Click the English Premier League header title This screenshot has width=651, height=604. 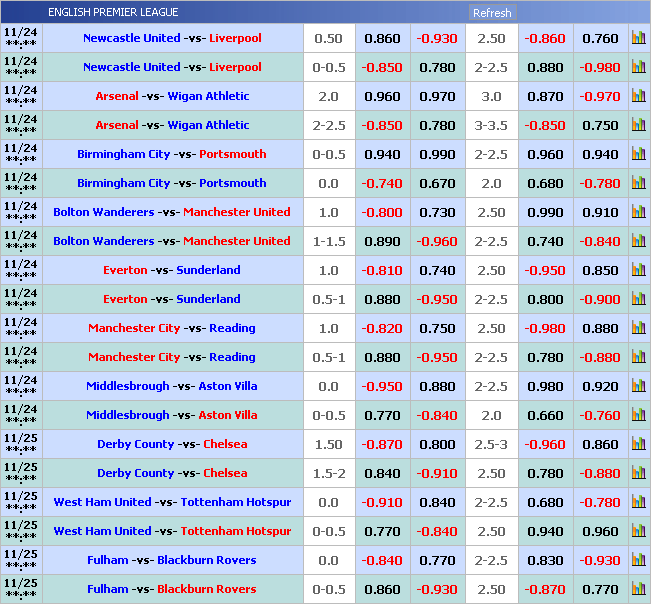pyautogui.click(x=113, y=12)
